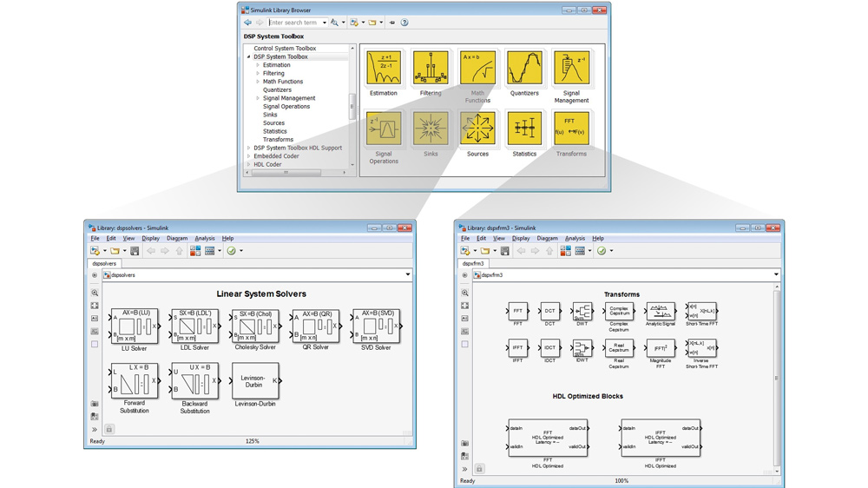
Task: Open the Diagram menu in dspsolvers window
Action: (x=176, y=238)
